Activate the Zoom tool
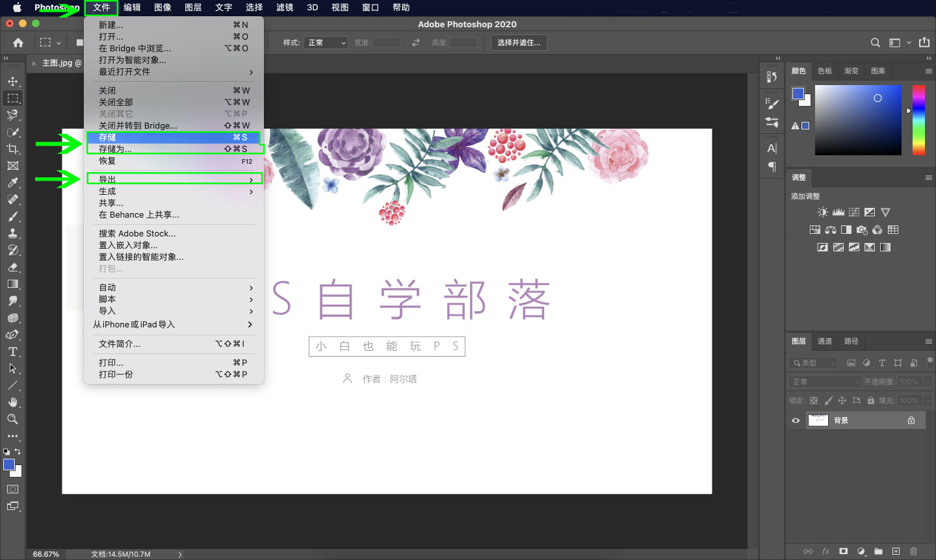The width and height of the screenshot is (936, 560). coord(13,419)
